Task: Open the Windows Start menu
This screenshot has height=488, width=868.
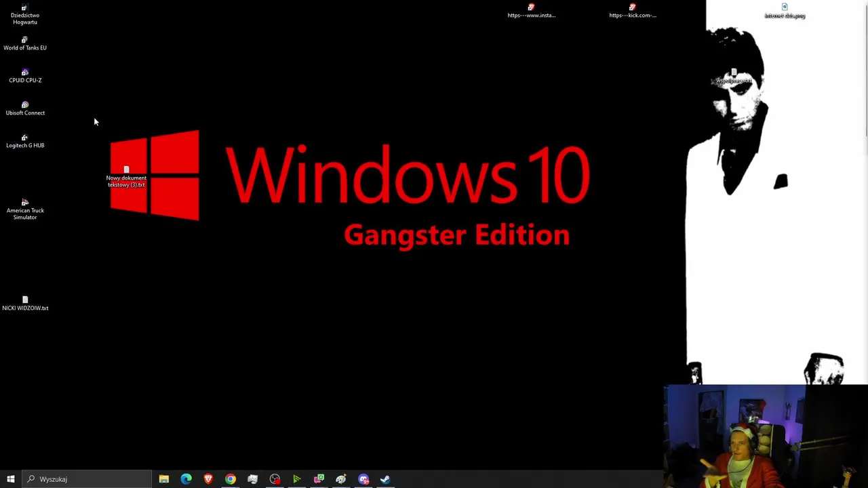Action: click(x=11, y=479)
